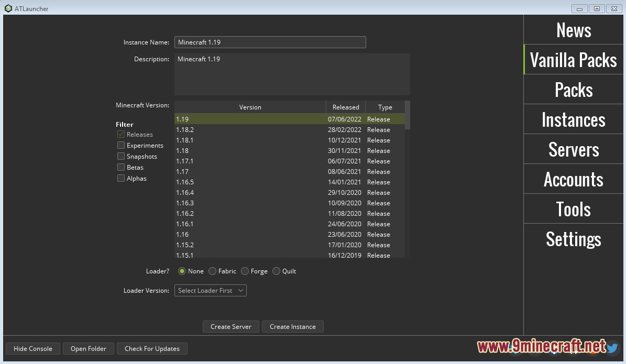Tick the Alphas filter checkbox
This screenshot has width=626, height=364.
121,178
